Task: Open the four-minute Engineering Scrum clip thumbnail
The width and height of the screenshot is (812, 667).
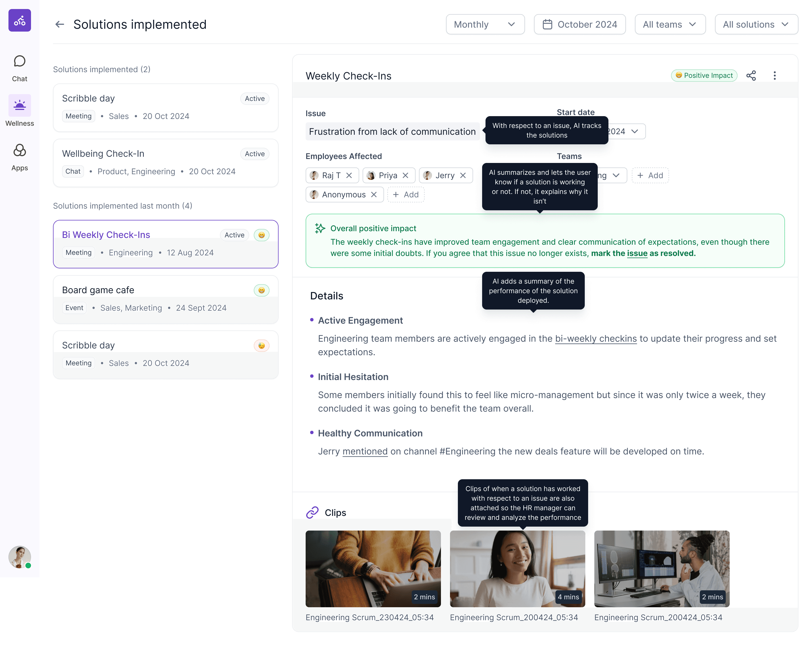Action: click(517, 568)
